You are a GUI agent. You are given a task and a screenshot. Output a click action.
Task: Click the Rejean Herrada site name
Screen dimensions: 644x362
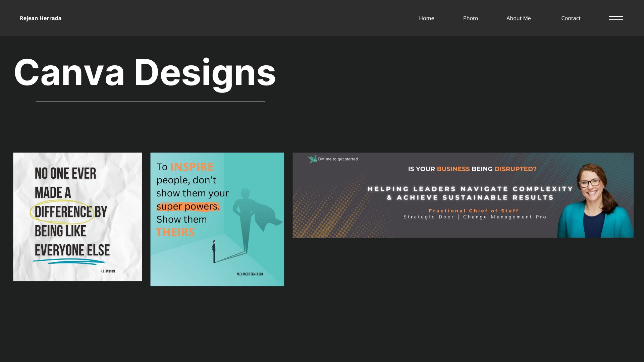(41, 18)
